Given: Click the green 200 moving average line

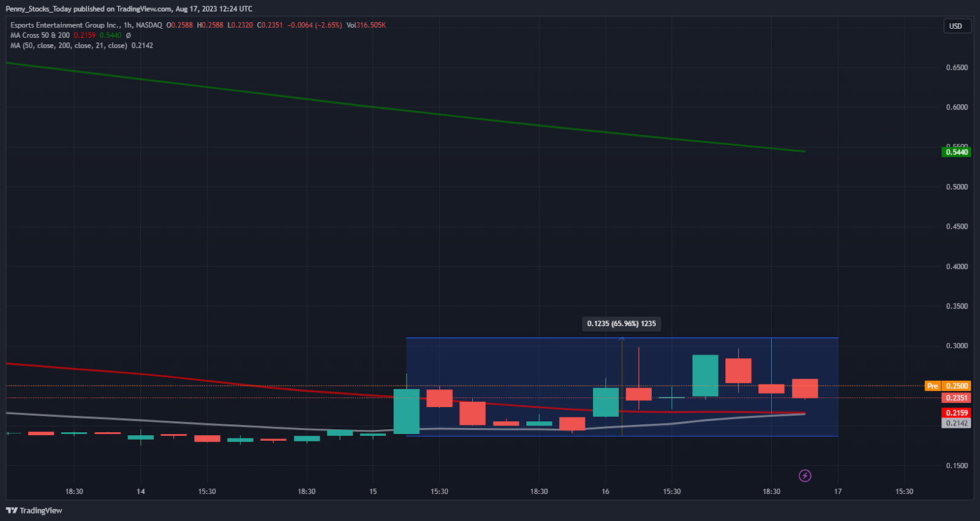Looking at the screenshot, I should click(x=404, y=110).
